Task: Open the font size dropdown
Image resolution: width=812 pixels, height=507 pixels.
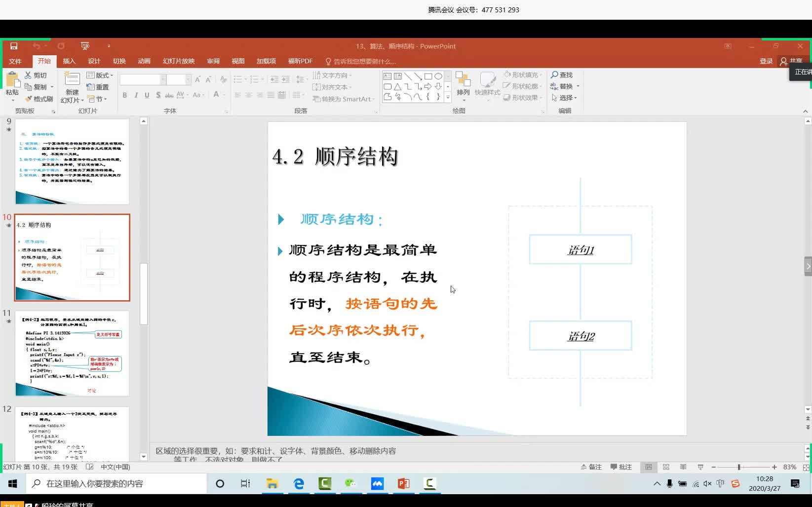Action: click(x=188, y=79)
